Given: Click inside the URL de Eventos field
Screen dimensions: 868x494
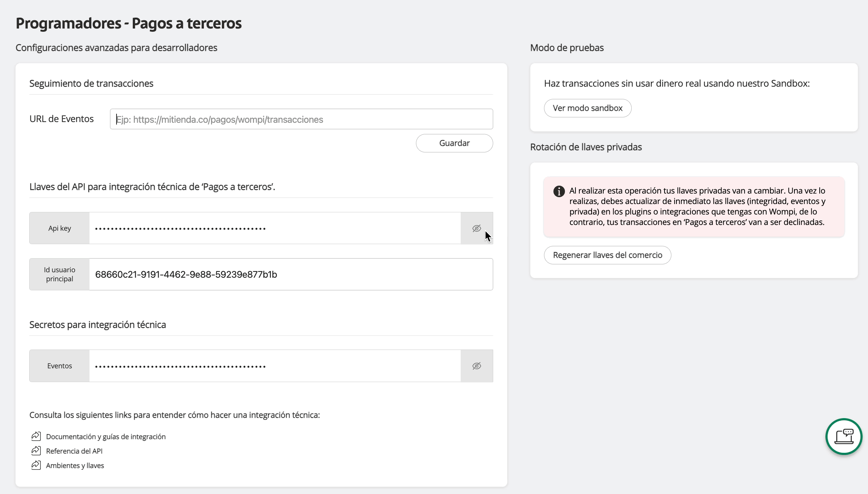Looking at the screenshot, I should pos(301,119).
